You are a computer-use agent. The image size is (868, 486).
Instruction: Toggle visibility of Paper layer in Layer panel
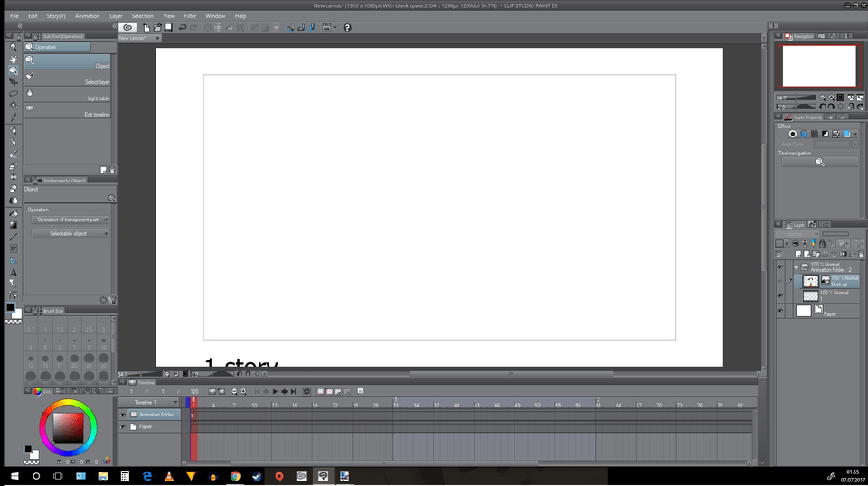point(780,311)
